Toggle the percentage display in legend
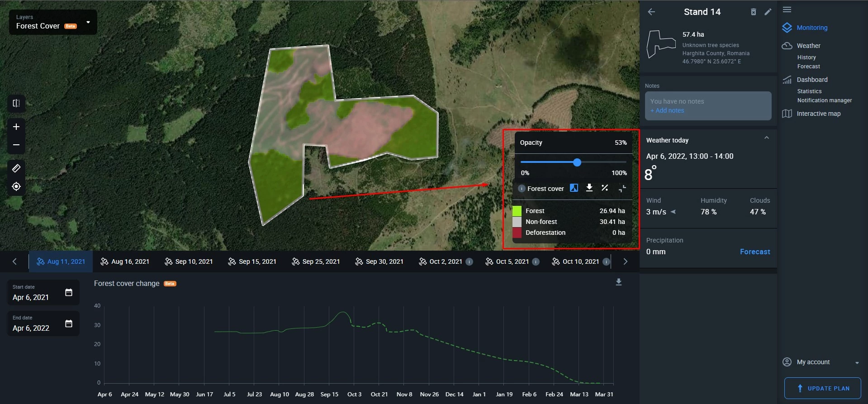Viewport: 868px width, 404px height. (604, 188)
